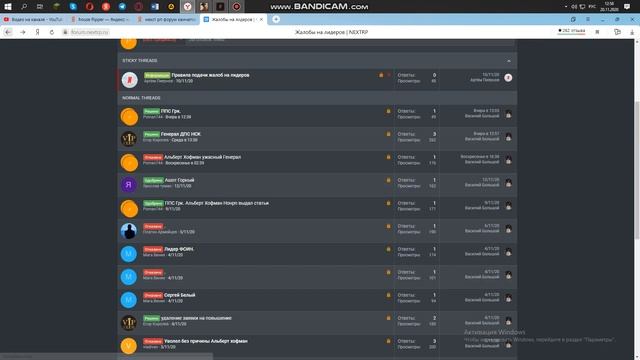Open thread Уволил без причины Альберт хофман
Image resolution: width=640 pixels, height=360 pixels.
(x=206, y=341)
